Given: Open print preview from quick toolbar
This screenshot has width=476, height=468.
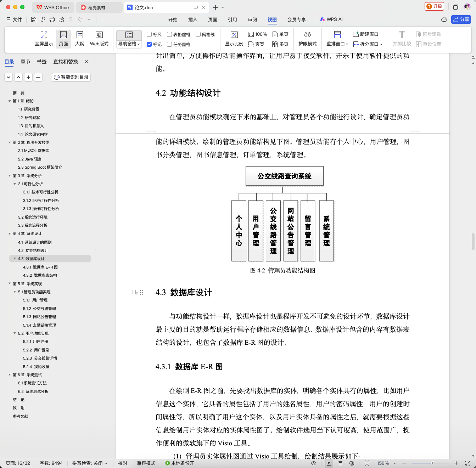Looking at the screenshot, I should (x=61, y=19).
